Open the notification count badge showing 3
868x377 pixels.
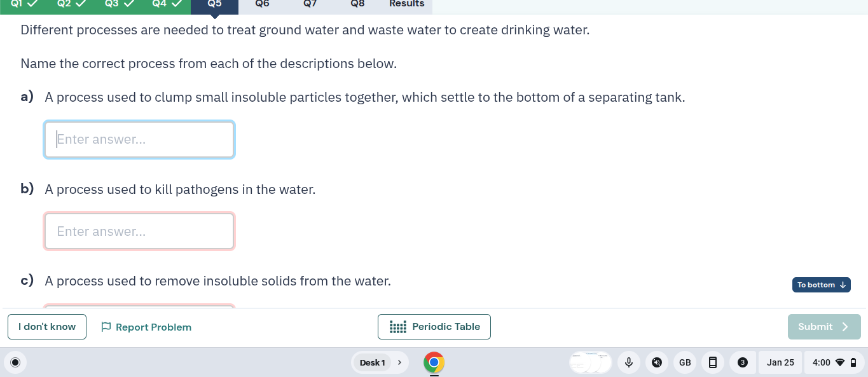click(x=742, y=362)
